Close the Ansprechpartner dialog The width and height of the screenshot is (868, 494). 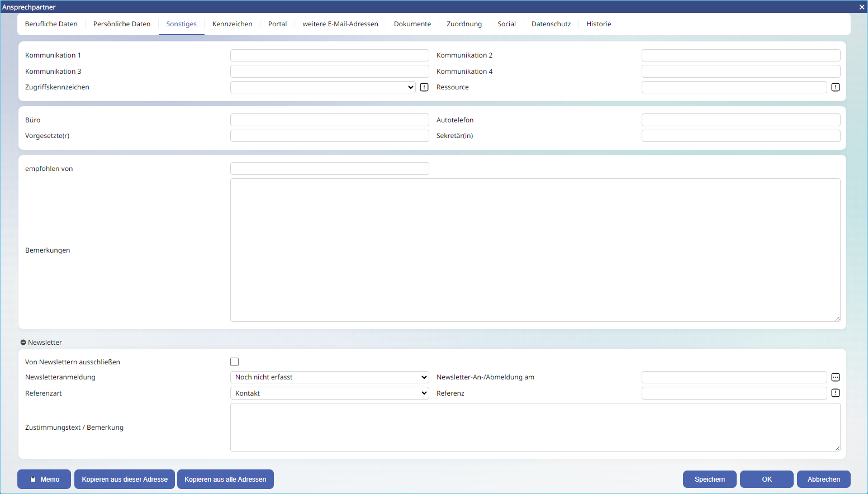[x=861, y=7]
